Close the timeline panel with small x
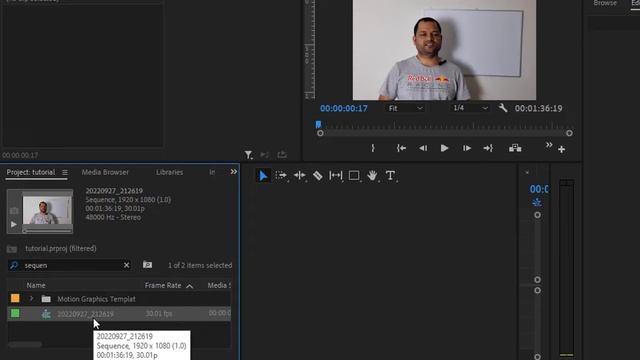The image size is (640, 360). click(x=527, y=173)
